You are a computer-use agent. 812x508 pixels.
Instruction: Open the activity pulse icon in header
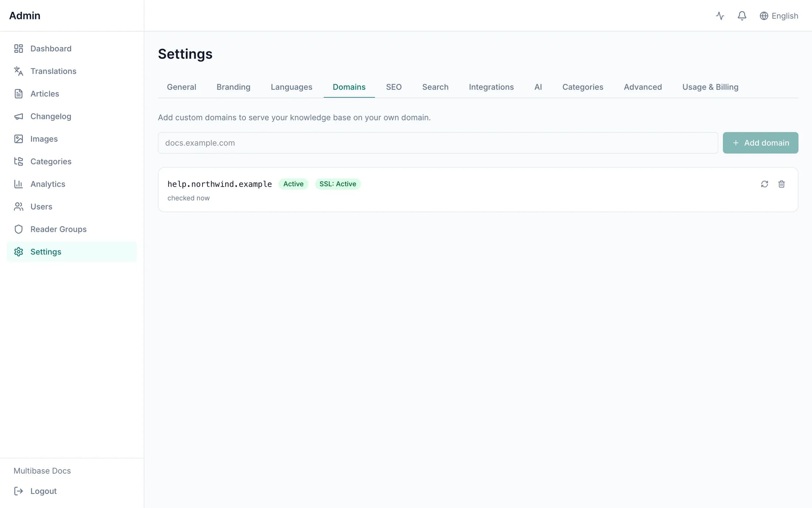(x=720, y=16)
